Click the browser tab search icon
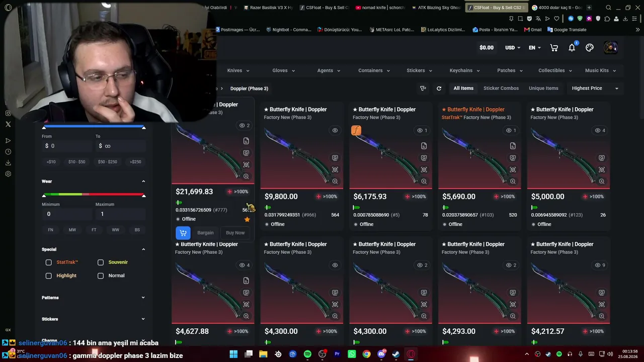644x362 pixels. click(608, 8)
